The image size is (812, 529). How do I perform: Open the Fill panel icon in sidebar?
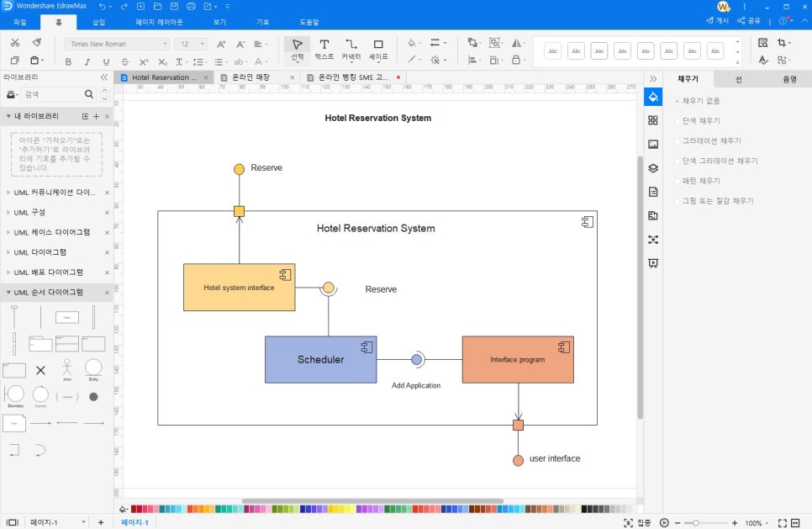click(x=653, y=97)
